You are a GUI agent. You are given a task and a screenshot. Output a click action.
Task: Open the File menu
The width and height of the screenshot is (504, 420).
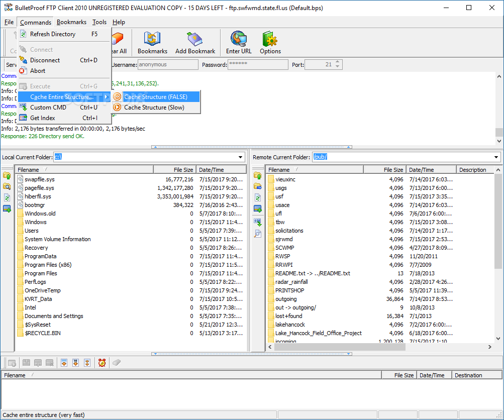point(9,22)
